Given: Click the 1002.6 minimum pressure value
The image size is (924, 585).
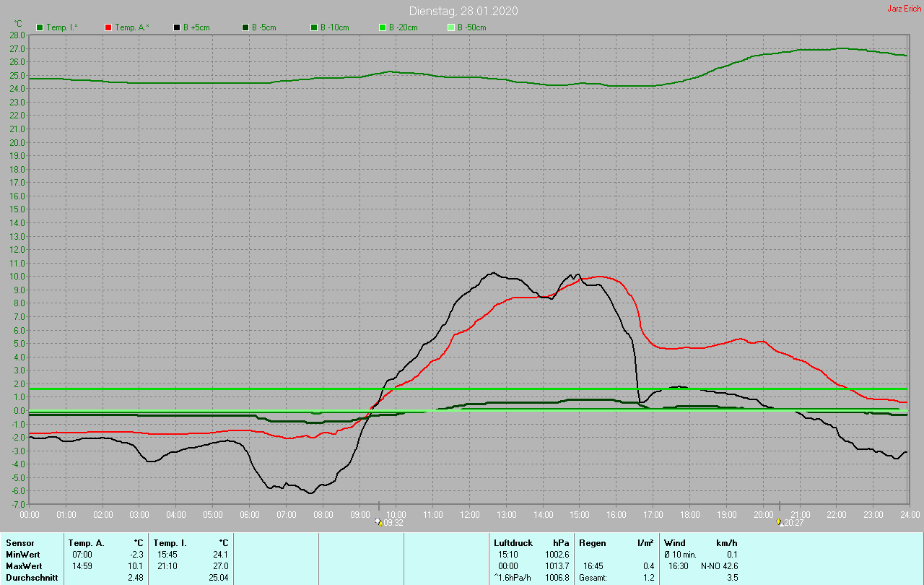Looking at the screenshot, I should 557,554.
